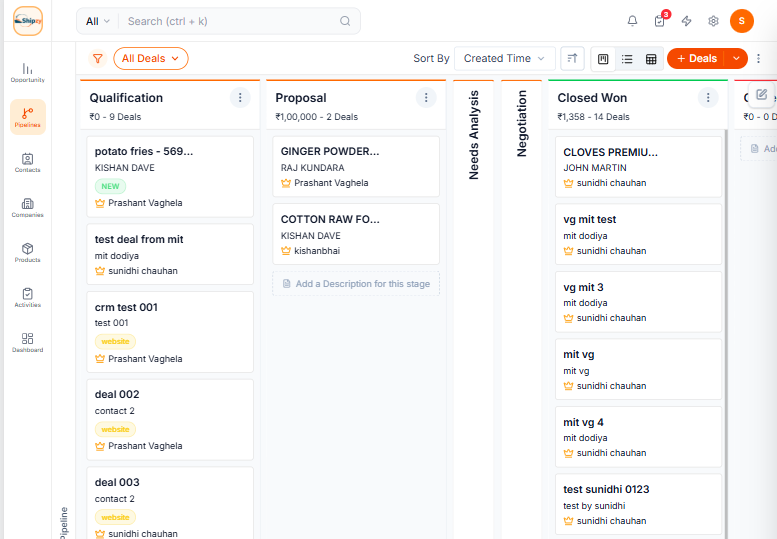Screen dimensions: 777x539
Task: Click the edit pencil icon at right edge
Action: pyautogui.click(x=762, y=94)
